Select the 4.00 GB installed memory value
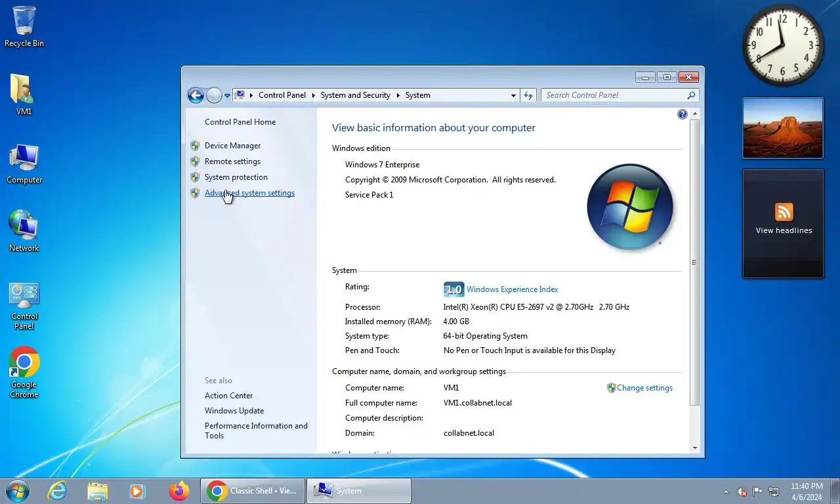This screenshot has width=840, height=504. 456,322
